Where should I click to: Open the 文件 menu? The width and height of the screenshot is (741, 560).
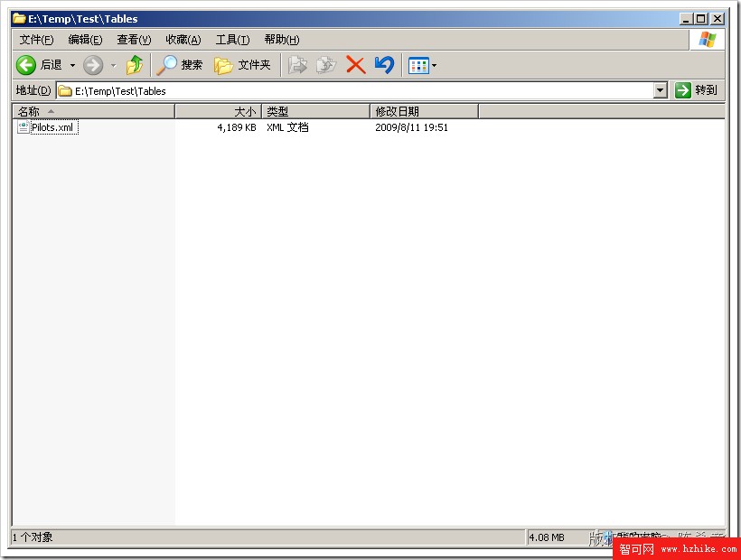coord(35,39)
